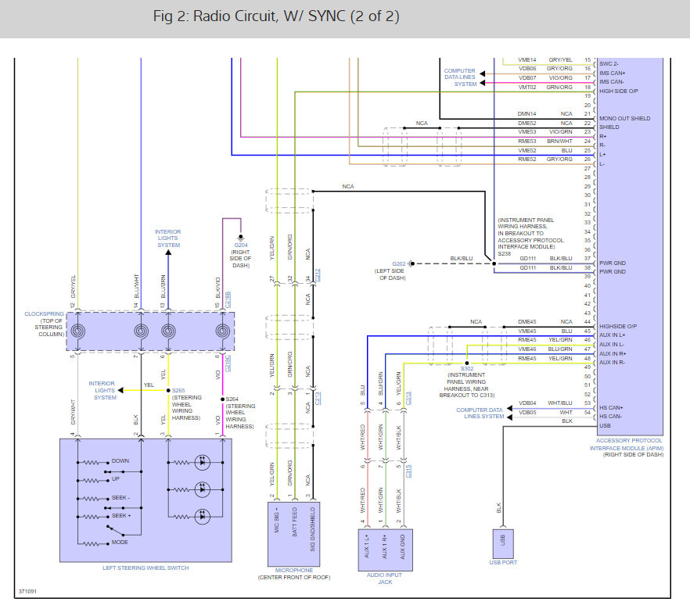Click the ground symbol beside G202

point(411,263)
